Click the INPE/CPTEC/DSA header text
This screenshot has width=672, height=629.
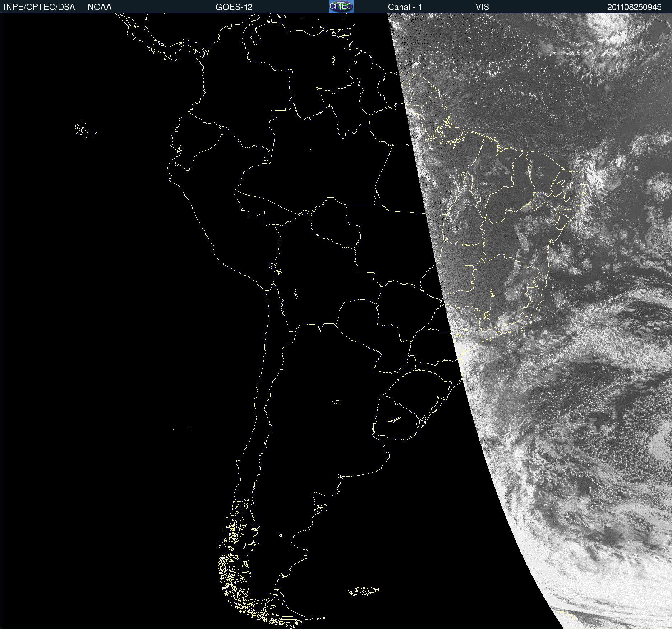click(39, 7)
